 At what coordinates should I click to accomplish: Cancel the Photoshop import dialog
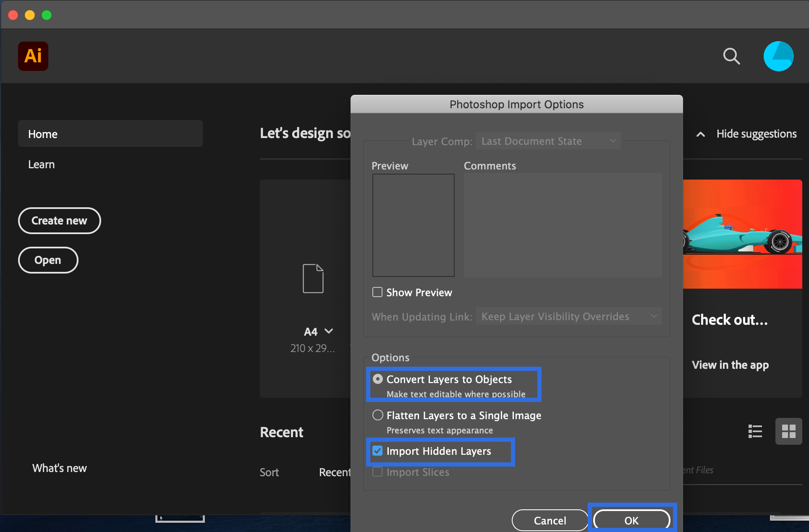point(550,520)
